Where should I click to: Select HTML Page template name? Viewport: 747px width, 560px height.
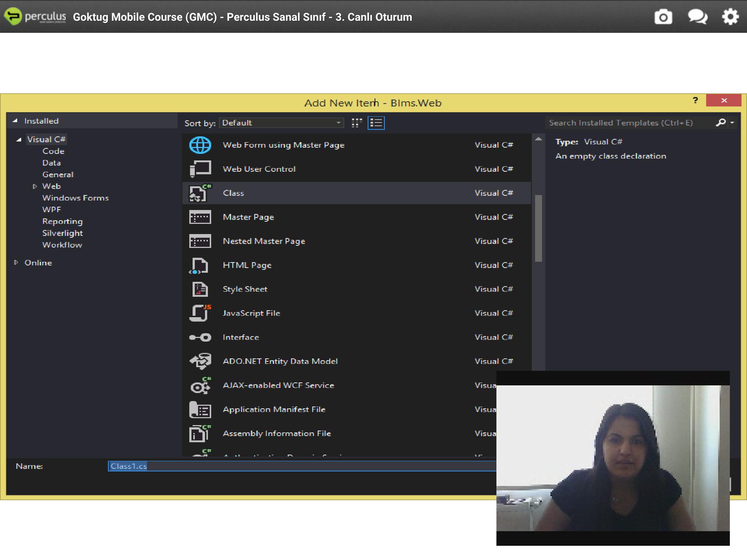tap(247, 265)
